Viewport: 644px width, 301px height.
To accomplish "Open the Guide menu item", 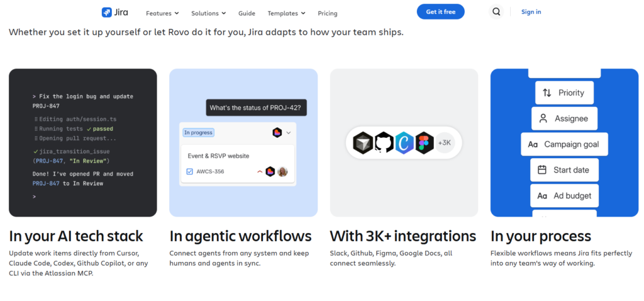I will point(247,13).
